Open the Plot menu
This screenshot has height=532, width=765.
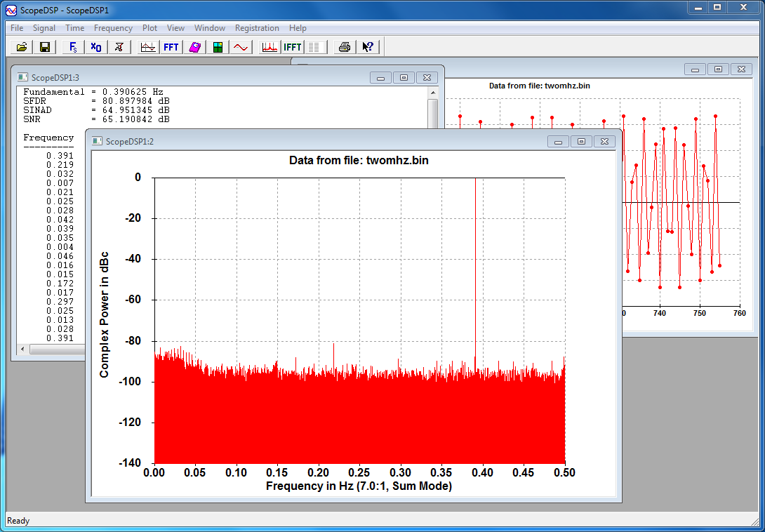click(149, 28)
